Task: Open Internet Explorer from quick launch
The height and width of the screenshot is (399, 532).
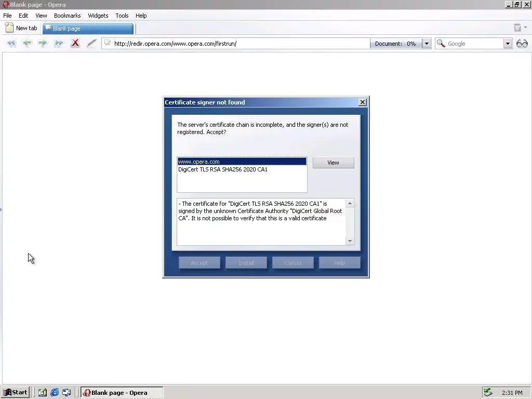Action: pos(54,392)
